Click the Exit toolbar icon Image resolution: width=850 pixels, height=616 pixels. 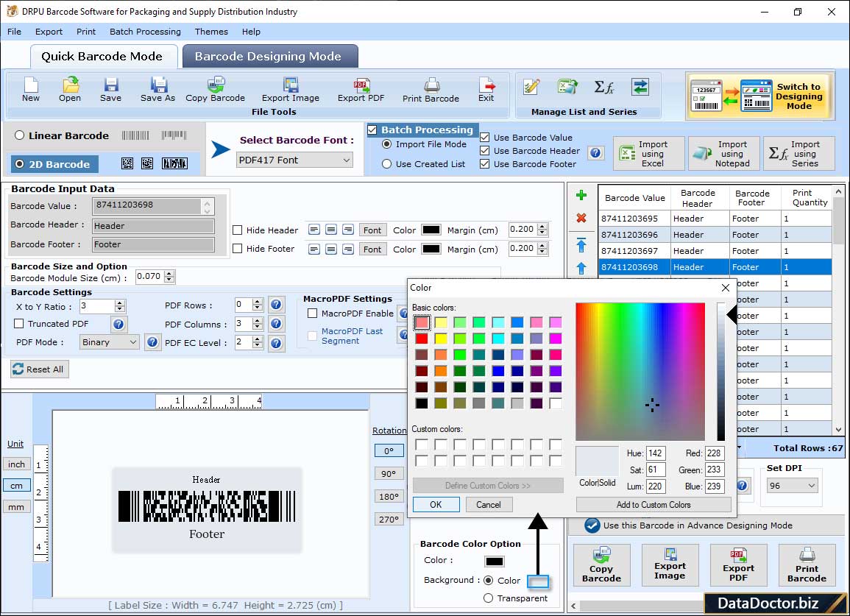486,90
